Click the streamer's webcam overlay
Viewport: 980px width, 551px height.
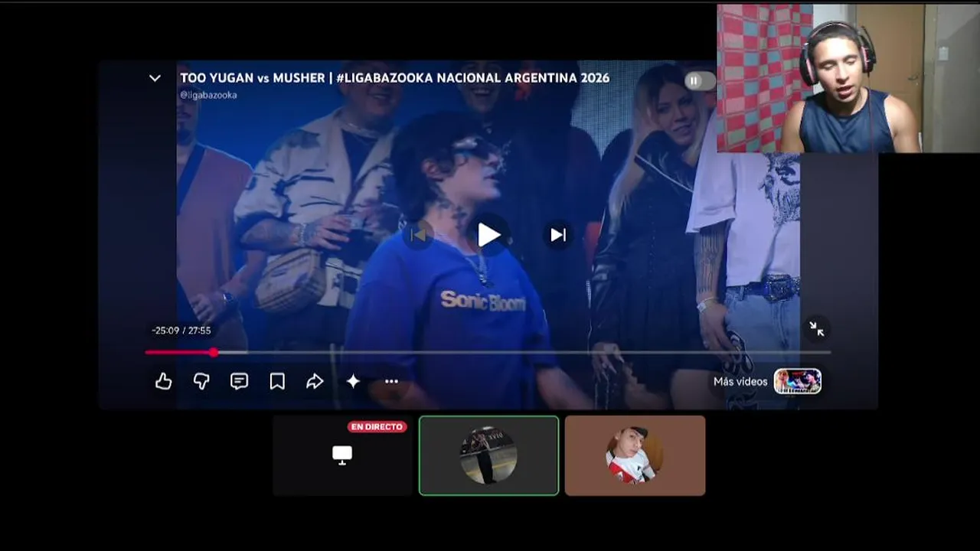pos(848,78)
